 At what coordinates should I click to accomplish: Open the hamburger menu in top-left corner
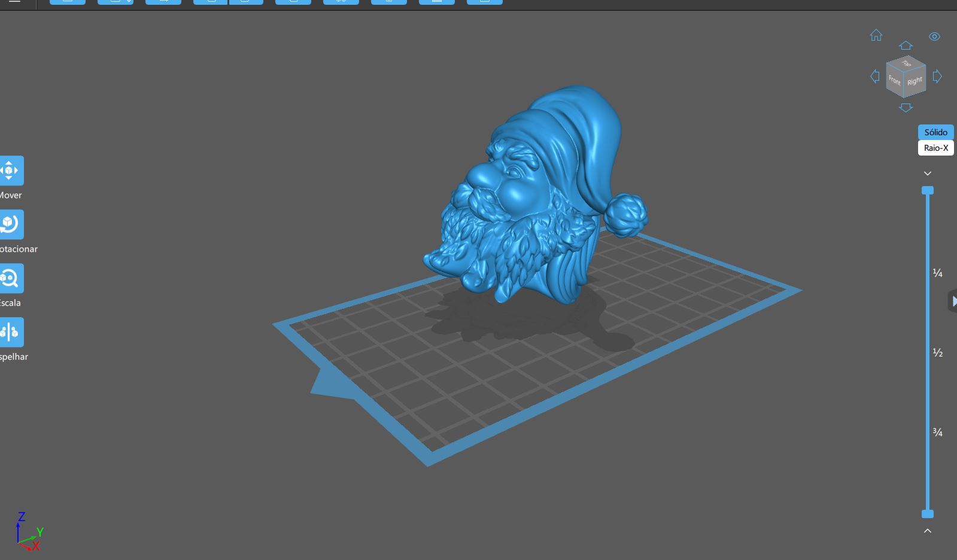click(x=15, y=2)
